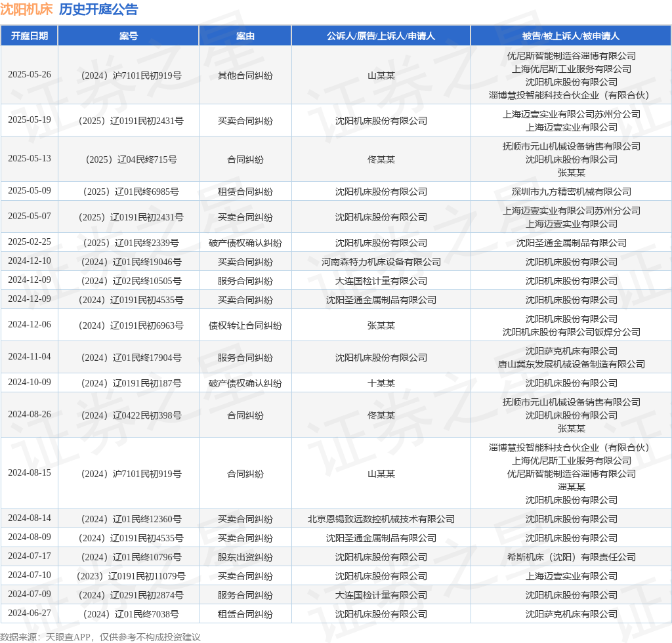
Task: Click defendant 希斯机床(沈阳)有限责任公司
Action: (x=572, y=557)
